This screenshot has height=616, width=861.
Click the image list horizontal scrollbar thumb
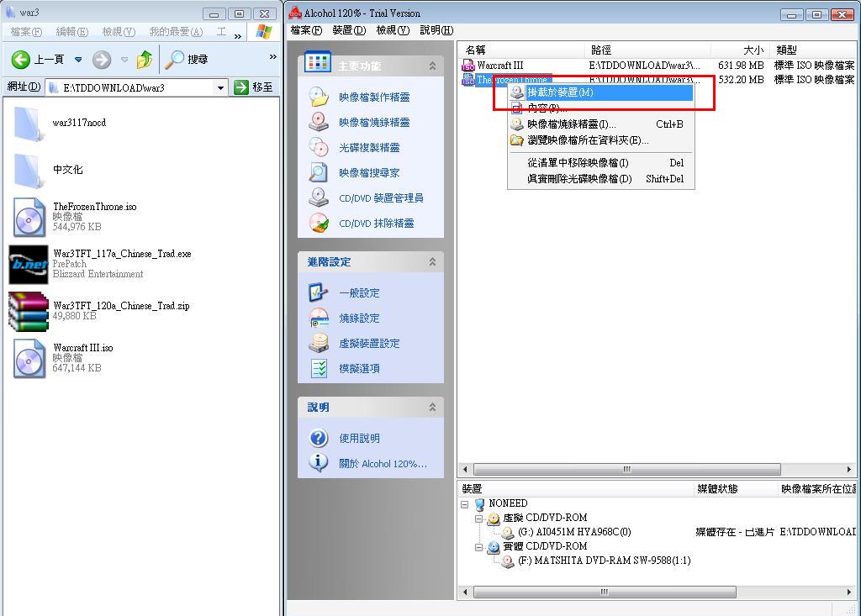click(627, 470)
